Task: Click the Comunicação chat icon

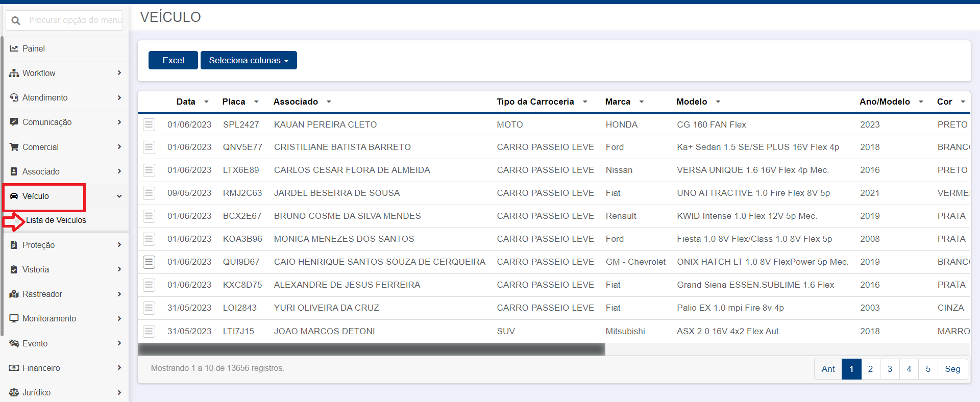Action: coord(14,122)
